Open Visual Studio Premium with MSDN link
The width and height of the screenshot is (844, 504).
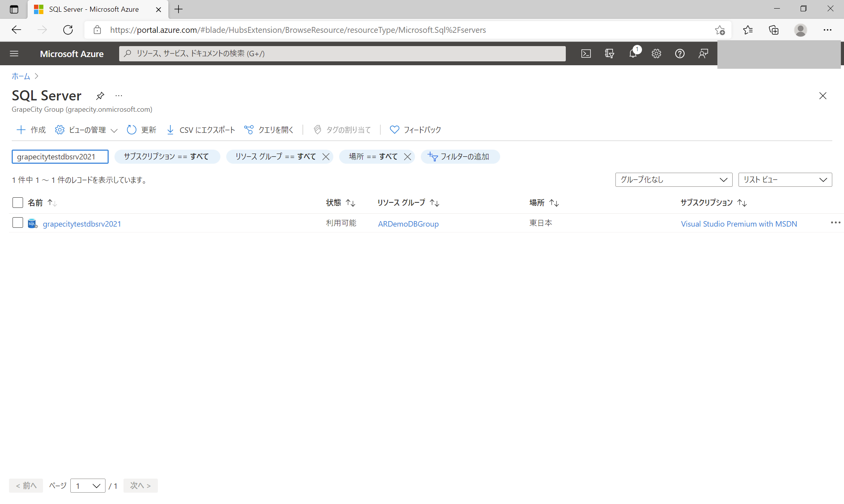739,224
